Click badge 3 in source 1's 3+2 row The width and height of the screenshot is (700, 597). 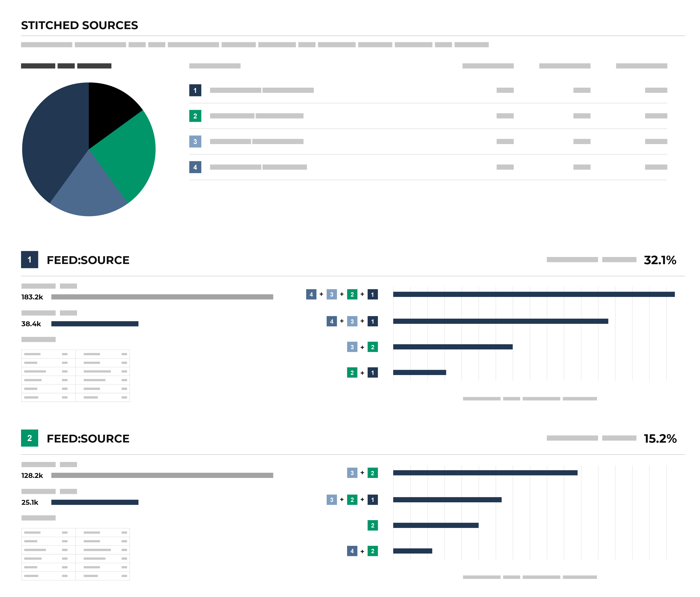tap(352, 347)
